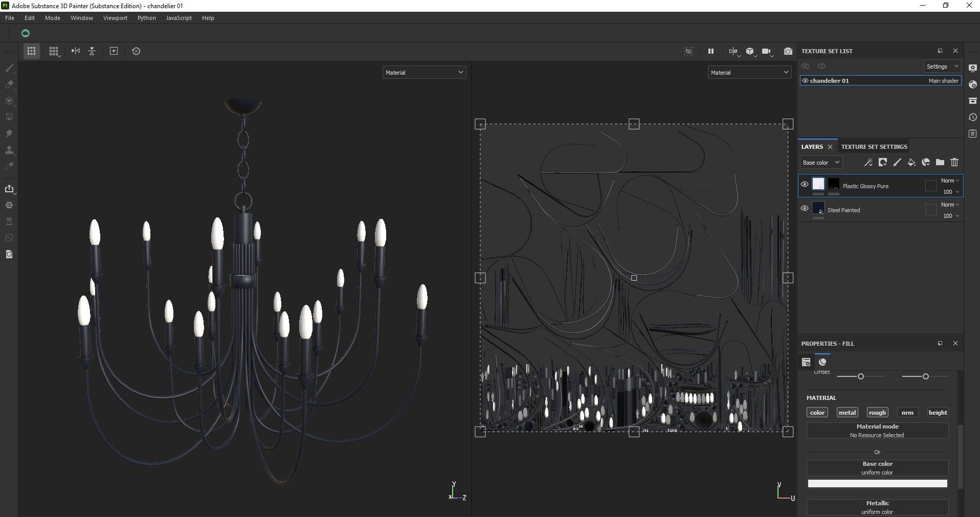Open the camera settings icon
980x517 pixels.
766,51
